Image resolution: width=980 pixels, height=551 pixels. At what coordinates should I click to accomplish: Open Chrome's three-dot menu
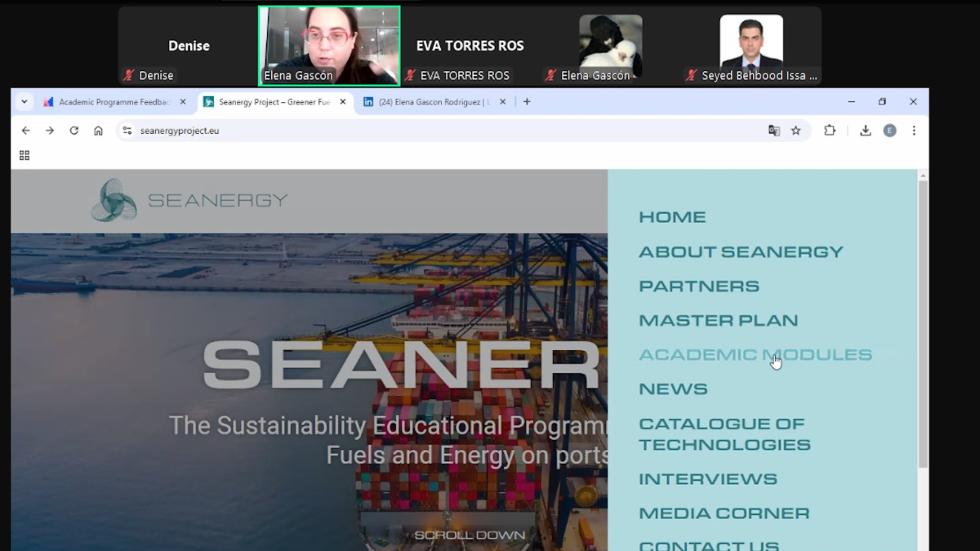pos(914,130)
